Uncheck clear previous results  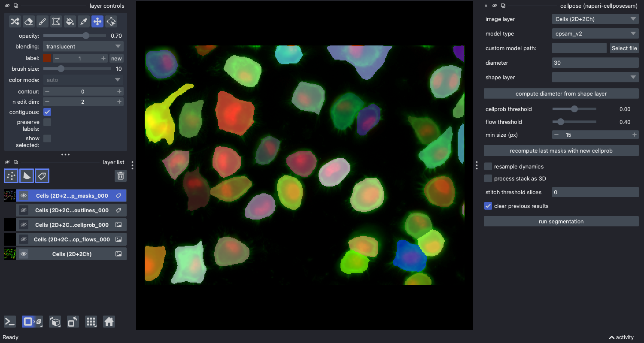coord(488,206)
